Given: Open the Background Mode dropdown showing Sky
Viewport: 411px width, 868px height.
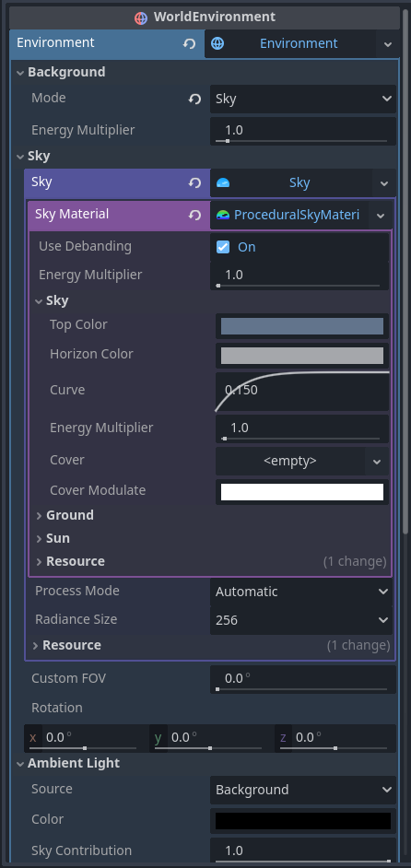Looking at the screenshot, I should pyautogui.click(x=303, y=100).
